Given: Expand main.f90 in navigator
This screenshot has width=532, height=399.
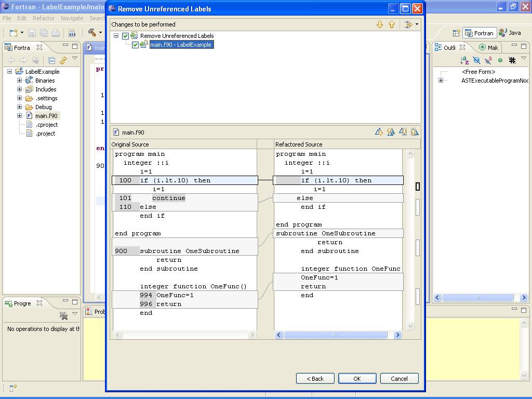Looking at the screenshot, I should 19,116.
